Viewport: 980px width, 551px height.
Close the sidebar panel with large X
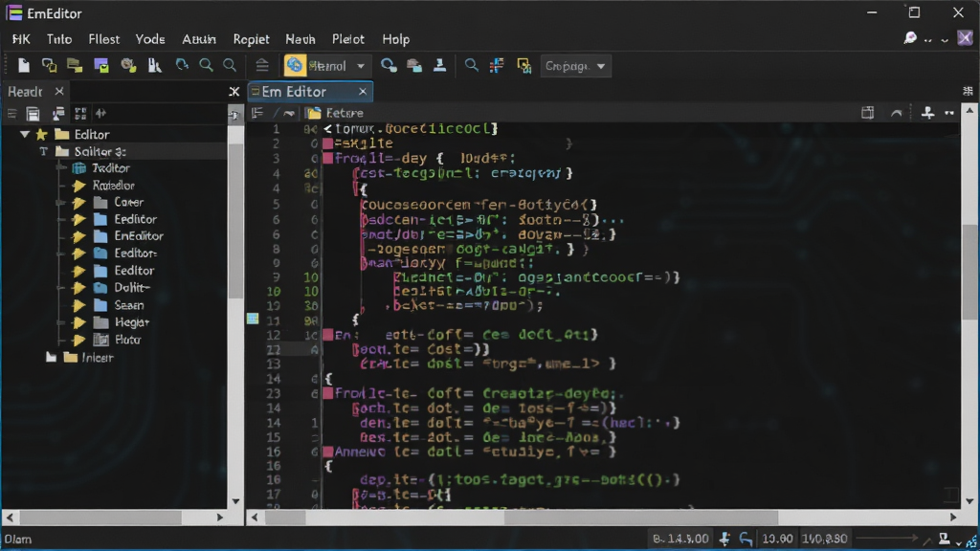click(x=234, y=92)
